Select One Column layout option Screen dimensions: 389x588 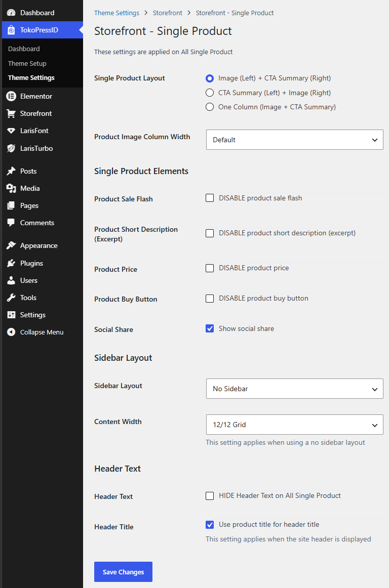click(x=210, y=107)
